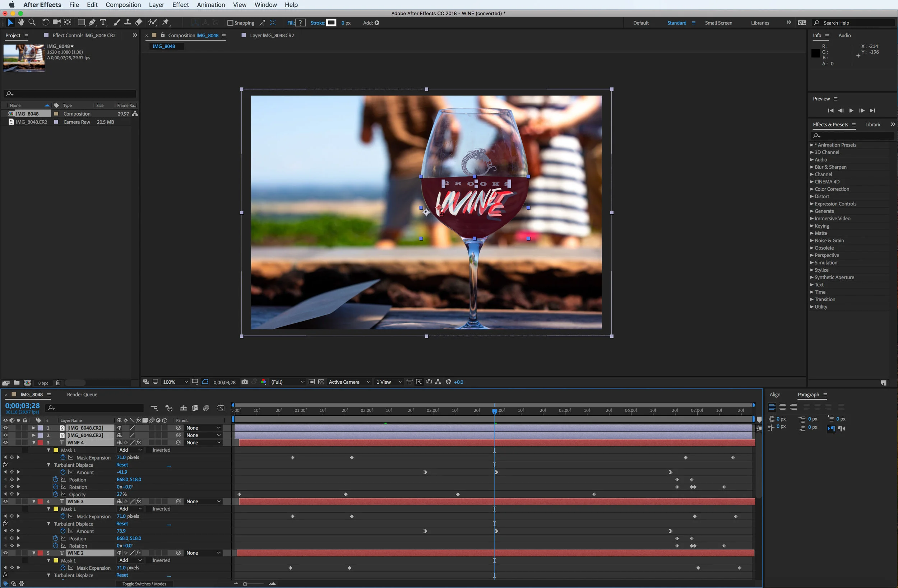Select the Rectangle shape tool
Viewport: 898px width, 588px height.
coord(81,23)
